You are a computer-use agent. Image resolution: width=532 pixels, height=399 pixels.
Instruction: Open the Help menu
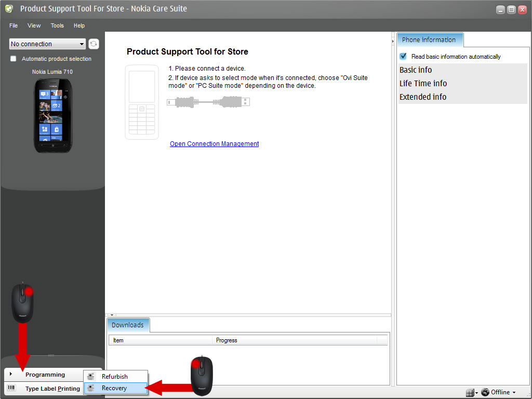coord(79,25)
